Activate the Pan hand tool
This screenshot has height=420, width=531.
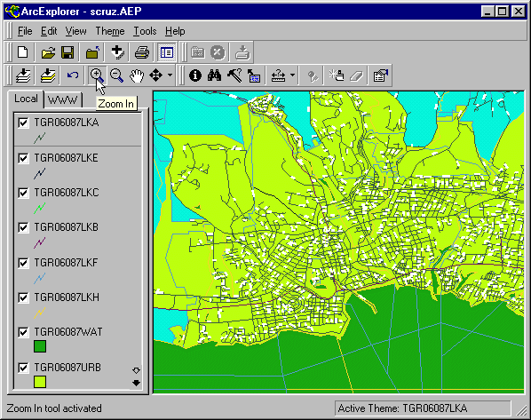pos(137,75)
